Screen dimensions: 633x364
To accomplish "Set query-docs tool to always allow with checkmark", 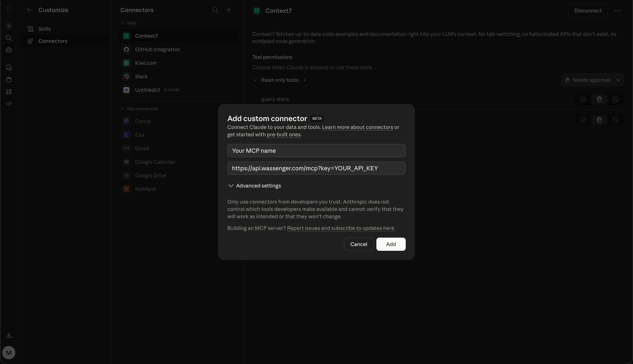I will (583, 99).
